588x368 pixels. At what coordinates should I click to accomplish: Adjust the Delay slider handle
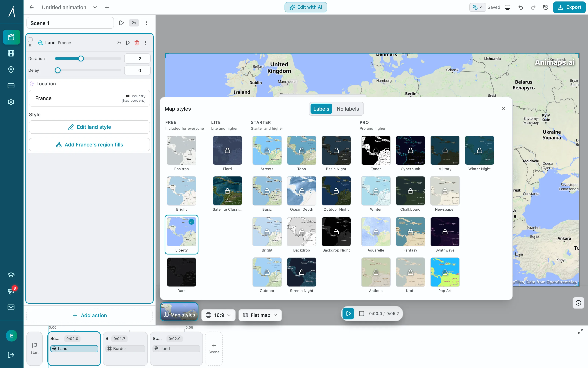58,70
